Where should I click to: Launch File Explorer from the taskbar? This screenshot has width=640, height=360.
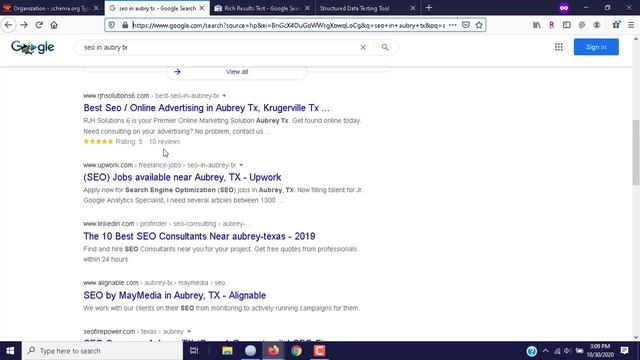(x=227, y=351)
